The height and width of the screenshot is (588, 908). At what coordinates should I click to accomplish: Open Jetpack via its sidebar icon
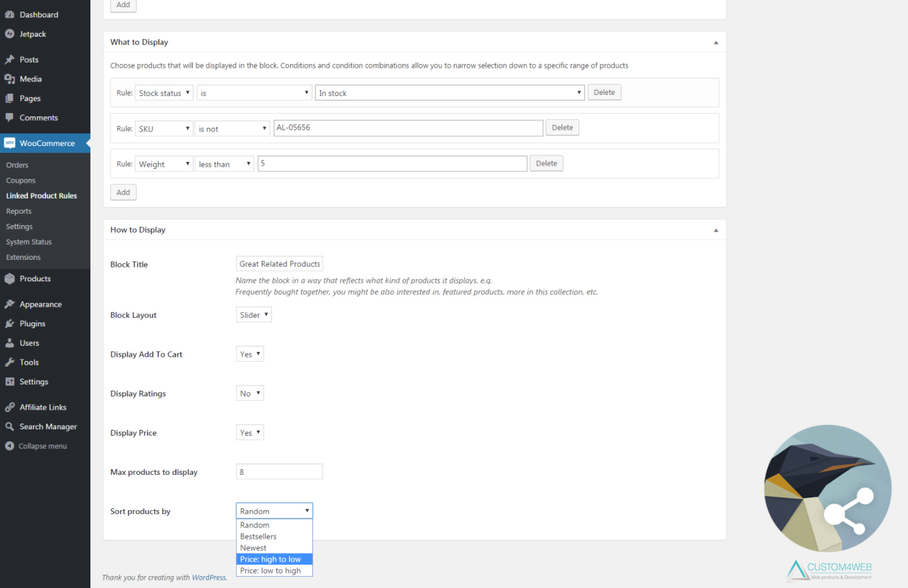point(9,34)
